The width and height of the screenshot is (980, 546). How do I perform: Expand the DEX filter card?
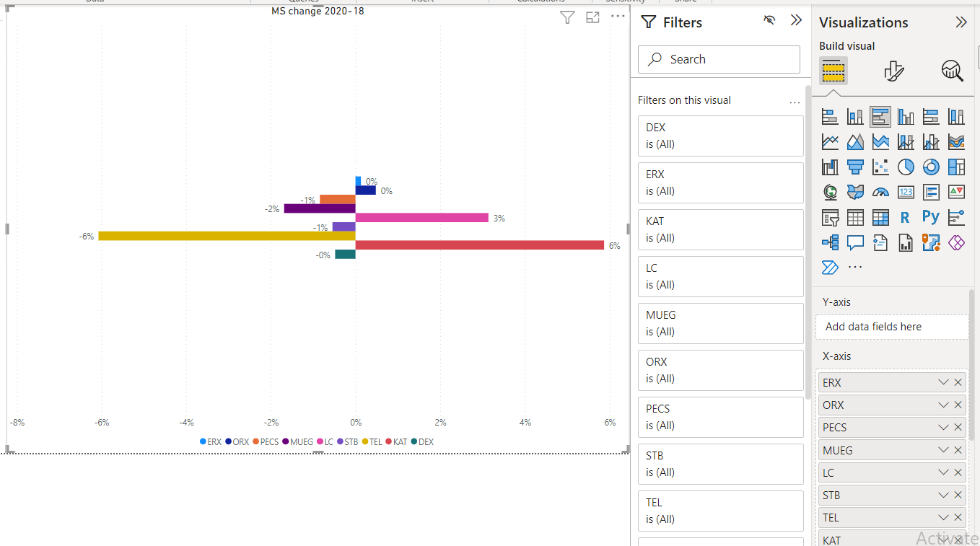[x=720, y=136]
